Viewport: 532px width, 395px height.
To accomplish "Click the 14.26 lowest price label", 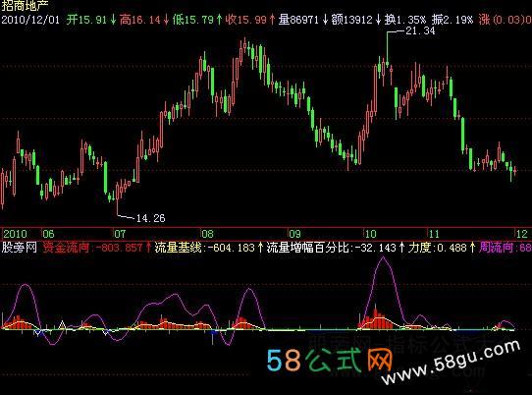I will pos(150,218).
